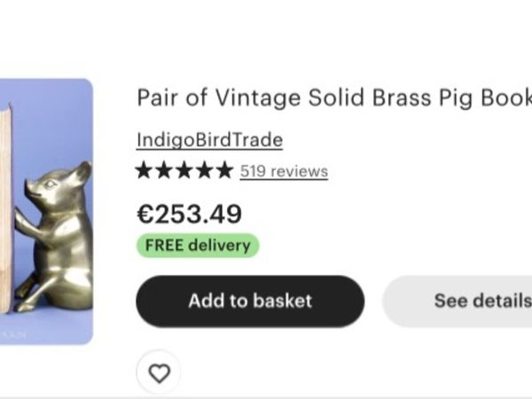The image size is (532, 399).
Task: Click the €253.49 price
Action: 189,214
